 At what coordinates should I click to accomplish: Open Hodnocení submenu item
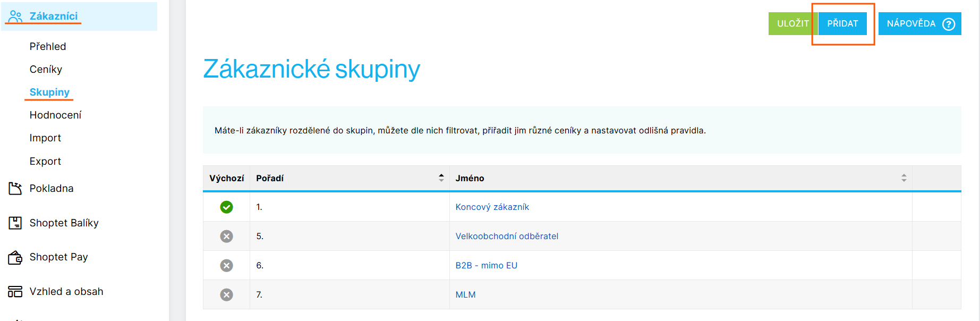pyautogui.click(x=55, y=115)
